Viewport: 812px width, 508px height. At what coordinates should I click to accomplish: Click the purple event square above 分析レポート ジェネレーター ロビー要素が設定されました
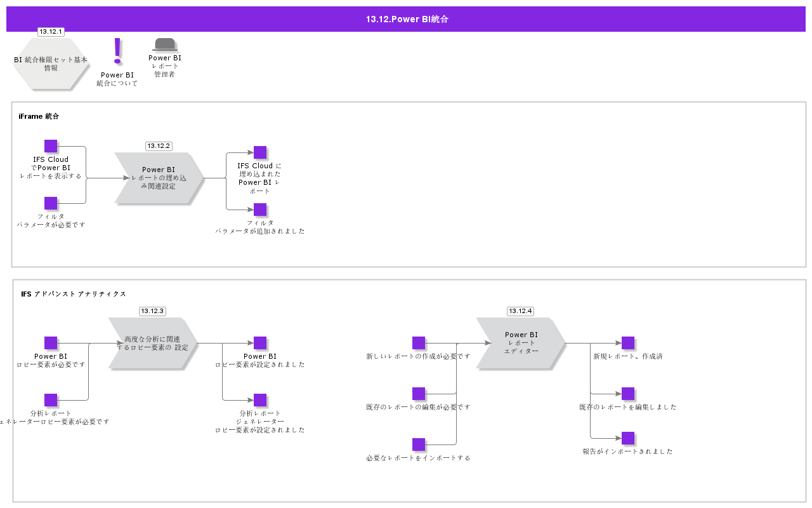click(x=260, y=400)
